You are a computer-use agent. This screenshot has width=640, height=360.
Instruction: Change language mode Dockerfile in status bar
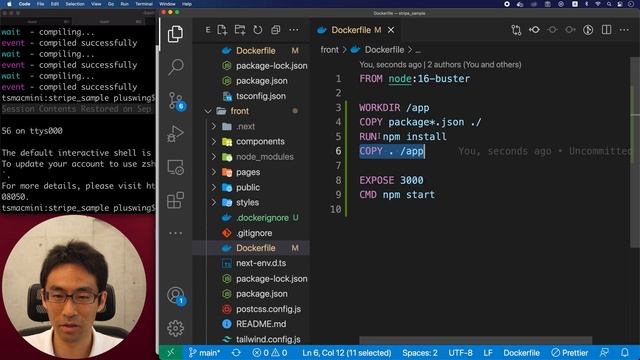[521, 353]
